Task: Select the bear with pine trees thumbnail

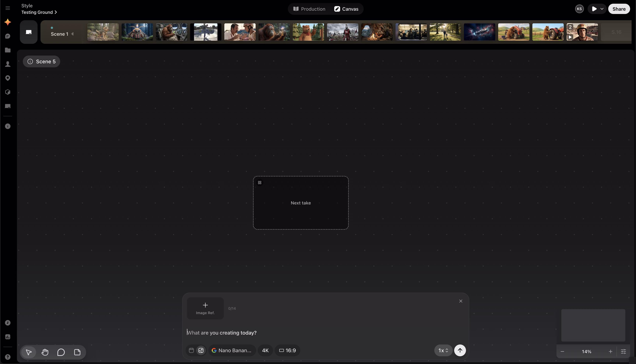Action: coord(308,32)
